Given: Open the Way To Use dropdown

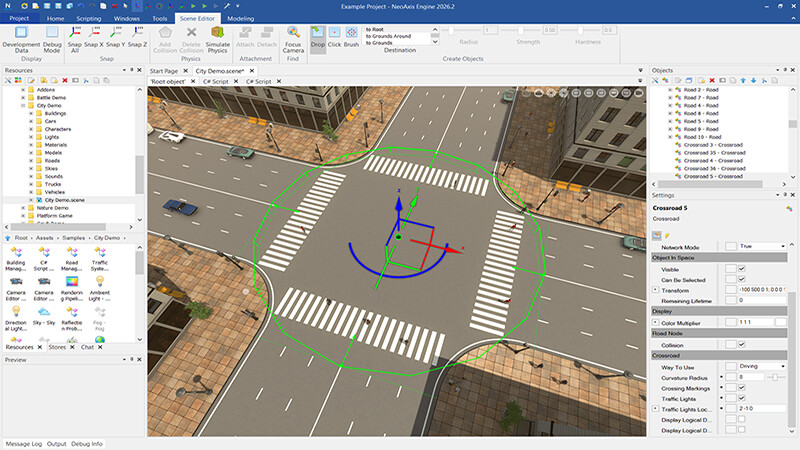Looking at the screenshot, I should [762, 366].
